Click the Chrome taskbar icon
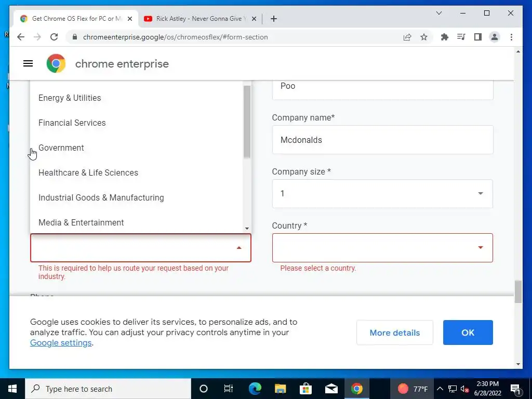Image resolution: width=532 pixels, height=399 pixels. 356,389
